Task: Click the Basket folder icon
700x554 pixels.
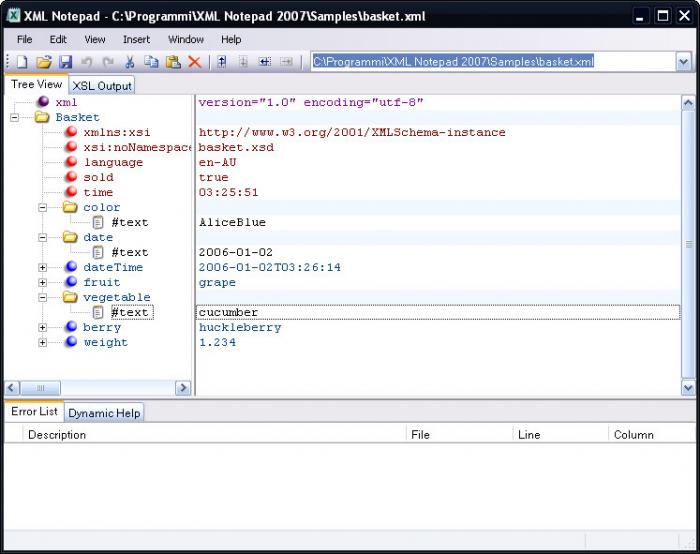Action: click(42, 117)
